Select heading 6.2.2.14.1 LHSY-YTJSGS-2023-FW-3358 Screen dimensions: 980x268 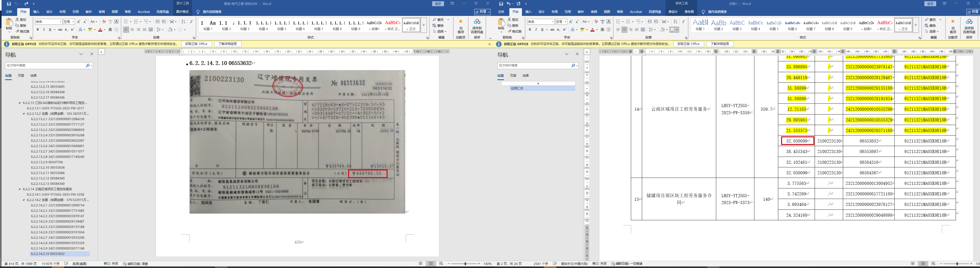click(x=56, y=194)
